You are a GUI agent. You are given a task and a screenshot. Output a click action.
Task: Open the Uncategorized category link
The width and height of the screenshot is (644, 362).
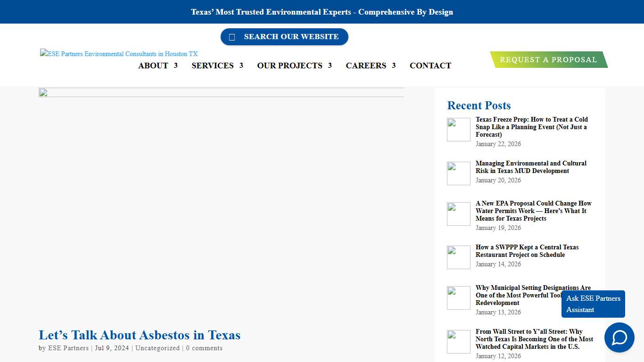pyautogui.click(x=157, y=348)
